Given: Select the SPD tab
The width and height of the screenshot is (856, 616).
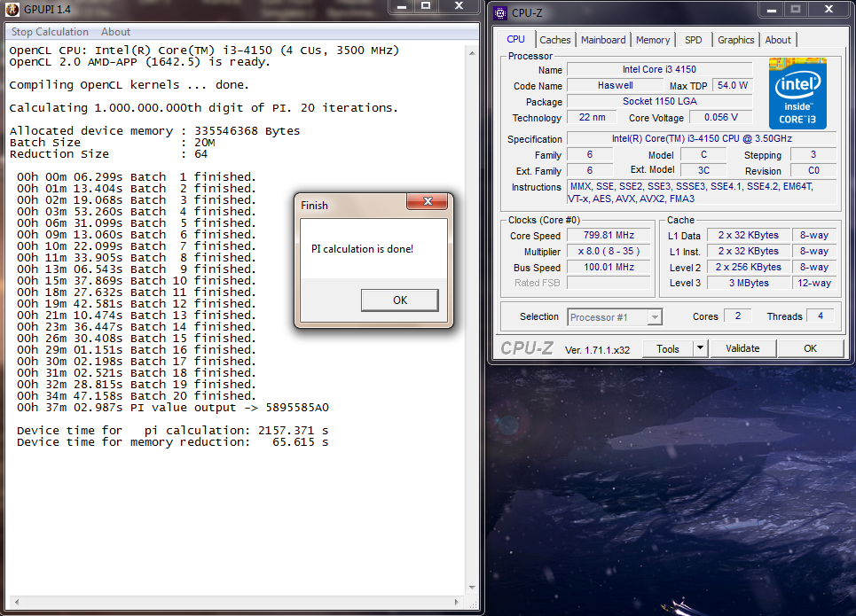Looking at the screenshot, I should tap(693, 40).
